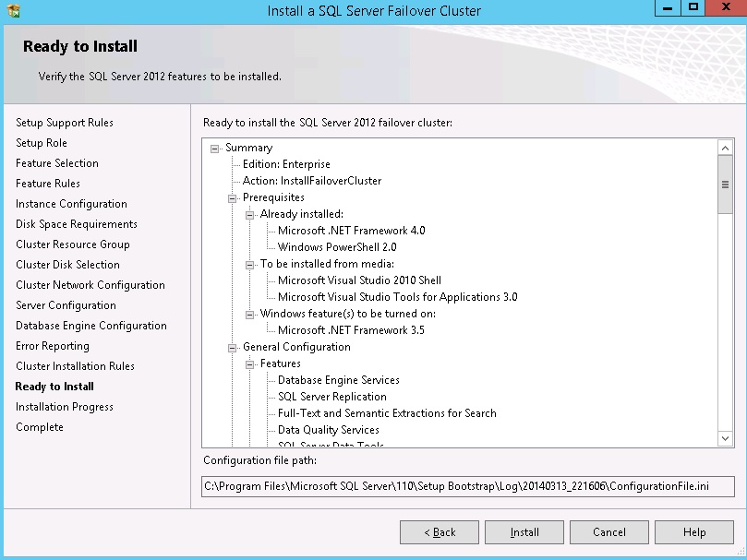Select Server Configuration step
This screenshot has height=560, width=747.
[x=66, y=305]
